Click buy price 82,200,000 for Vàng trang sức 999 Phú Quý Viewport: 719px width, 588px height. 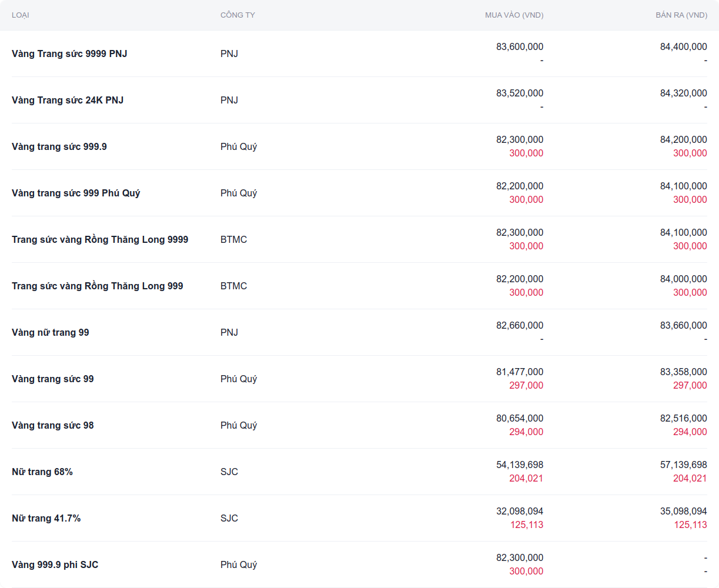pyautogui.click(x=520, y=186)
